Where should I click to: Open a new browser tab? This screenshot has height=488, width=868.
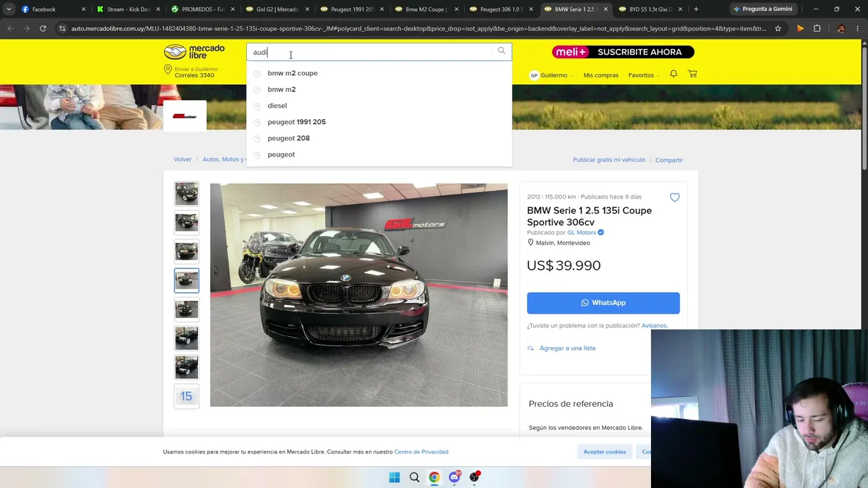[696, 9]
